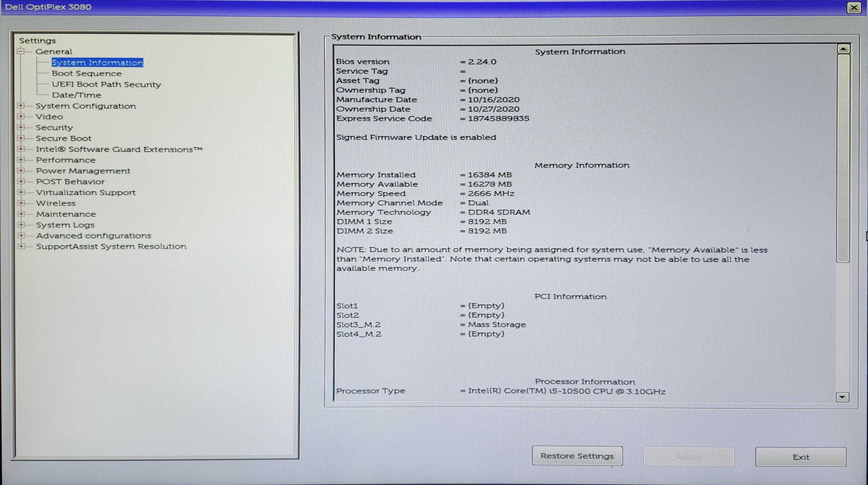Select the System Configuration label
The height and width of the screenshot is (485, 868).
85,106
